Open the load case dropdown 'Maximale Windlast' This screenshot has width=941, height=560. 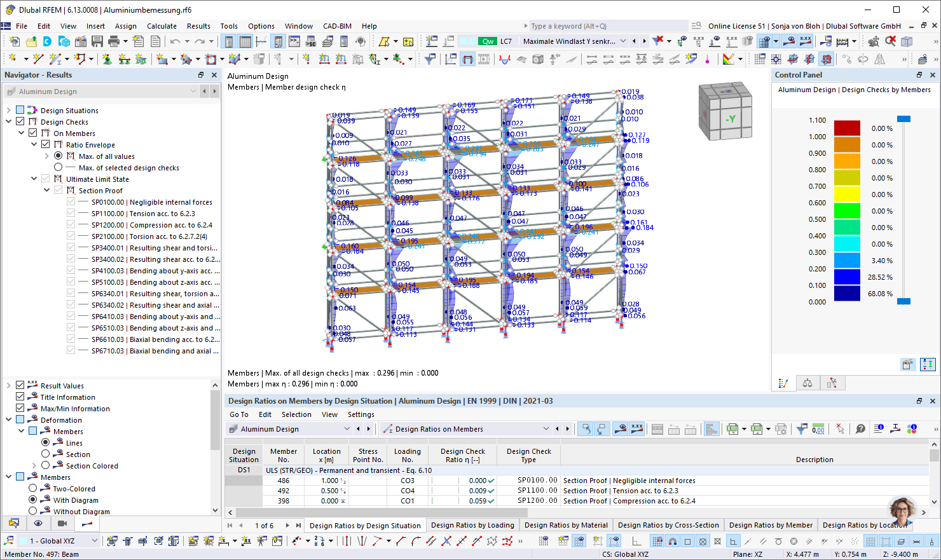[623, 41]
